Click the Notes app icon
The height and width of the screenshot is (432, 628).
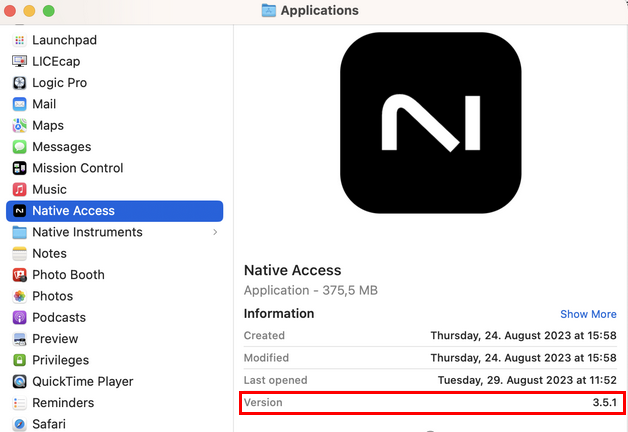tap(19, 253)
